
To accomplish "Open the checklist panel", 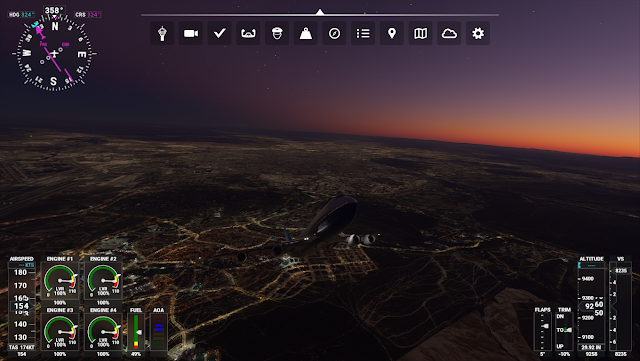I will [220, 33].
